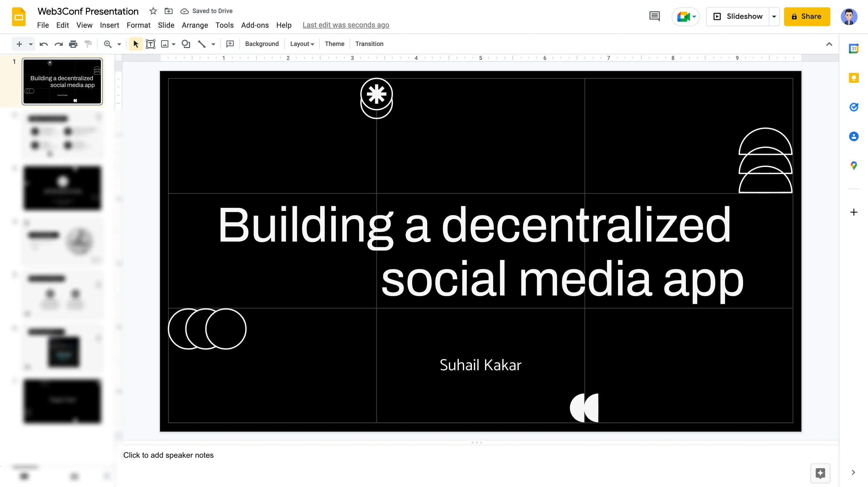The height and width of the screenshot is (487, 868).
Task: Open 'Last edit was seconds ago' history
Action: [x=345, y=25]
